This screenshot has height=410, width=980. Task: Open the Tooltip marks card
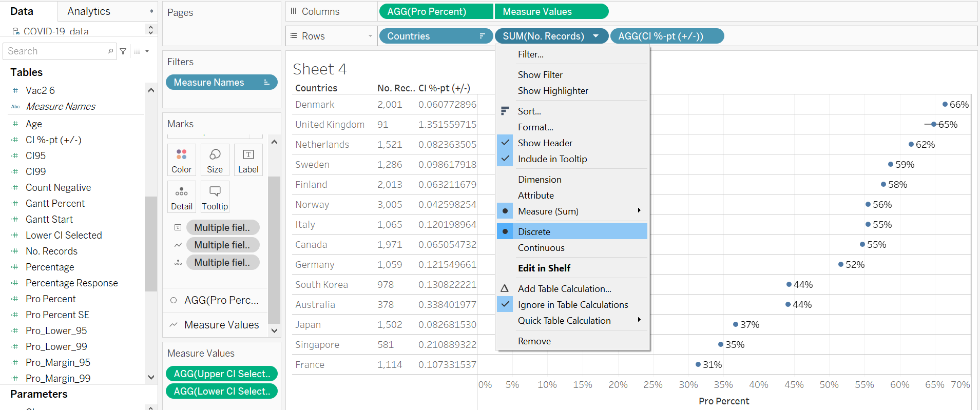click(215, 197)
